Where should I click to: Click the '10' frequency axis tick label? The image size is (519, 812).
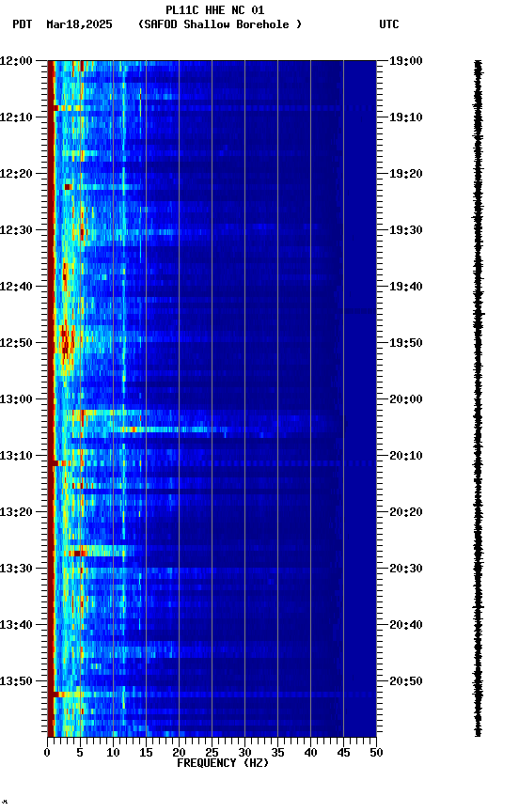[x=113, y=754]
